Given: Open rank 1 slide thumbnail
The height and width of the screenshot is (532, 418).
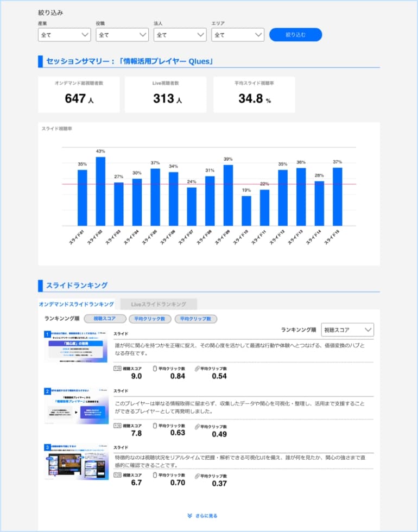Looking at the screenshot, I should [77, 347].
